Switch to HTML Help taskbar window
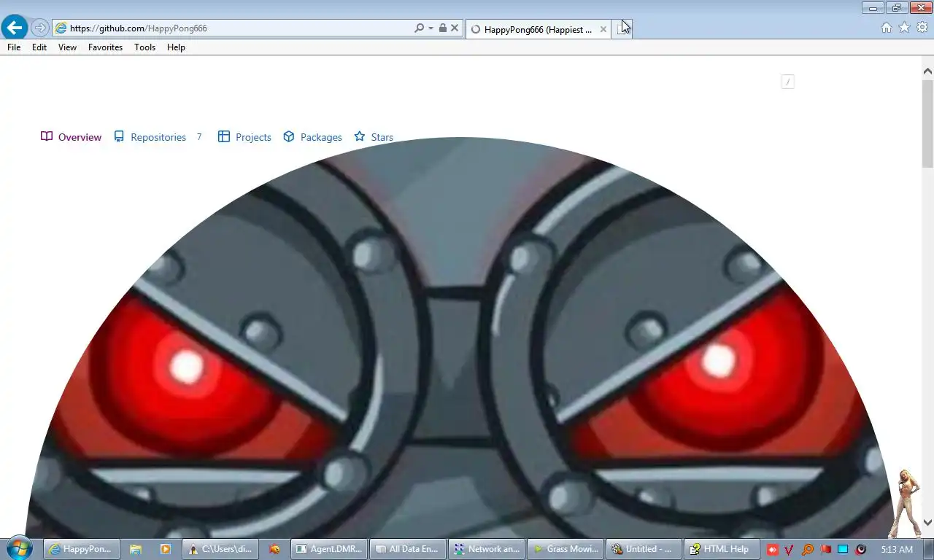The height and width of the screenshot is (560, 934). pyautogui.click(x=722, y=549)
